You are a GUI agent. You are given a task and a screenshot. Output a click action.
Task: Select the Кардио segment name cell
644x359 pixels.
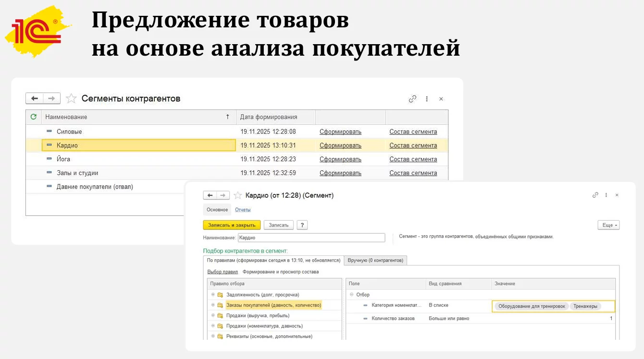(139, 145)
